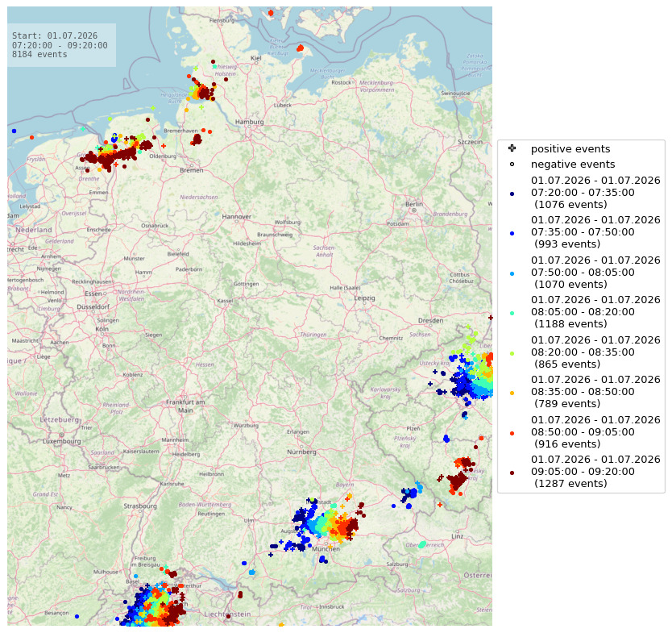Viewport: 672px width, 633px height.
Task: Click the positive events plus marker in legend
Action: click(512, 148)
